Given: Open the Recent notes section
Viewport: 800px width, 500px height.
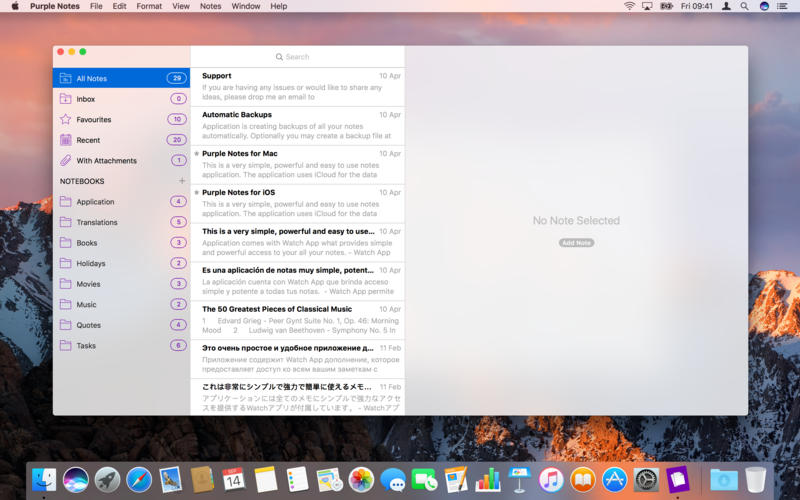Looking at the screenshot, I should [121, 140].
